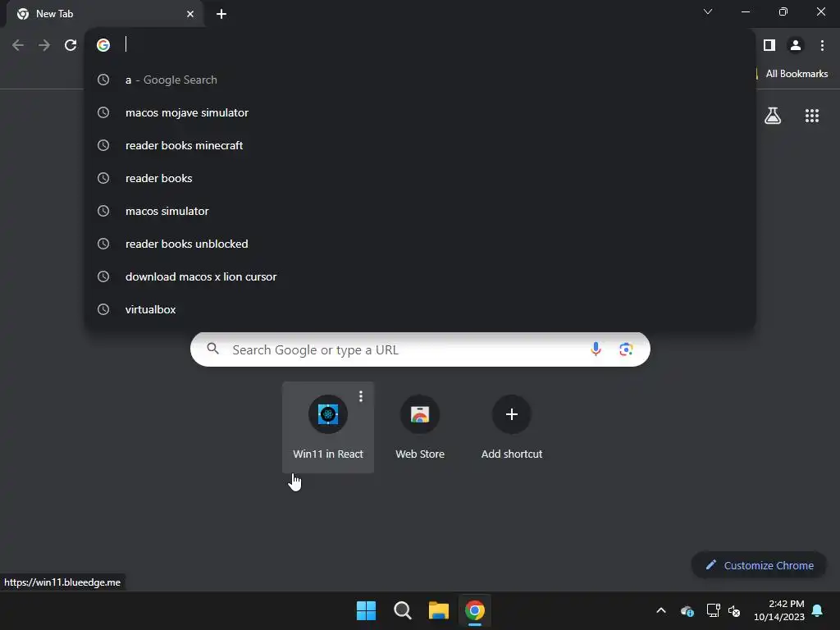The image size is (840, 630).
Task: Click the muted volume tray icon
Action: click(734, 610)
